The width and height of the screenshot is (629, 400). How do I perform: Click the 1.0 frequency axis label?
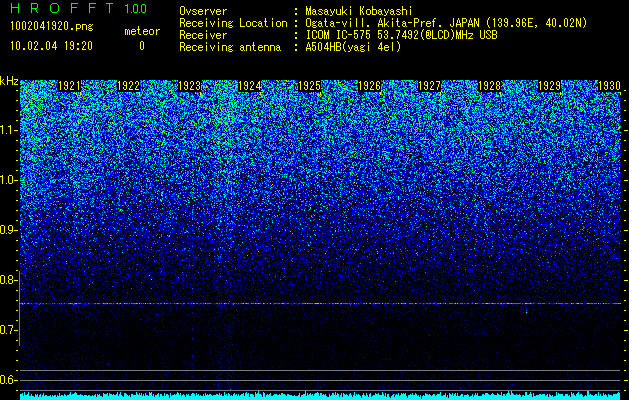click(x=9, y=180)
